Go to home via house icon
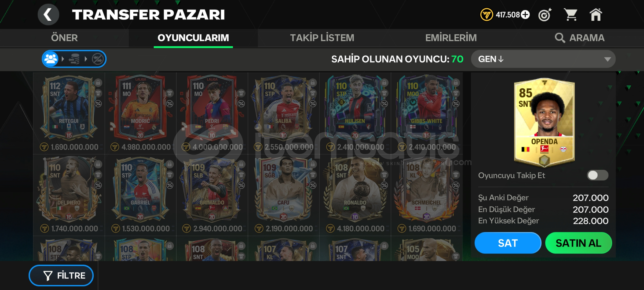Screen dimensions: 644x290 596,15
